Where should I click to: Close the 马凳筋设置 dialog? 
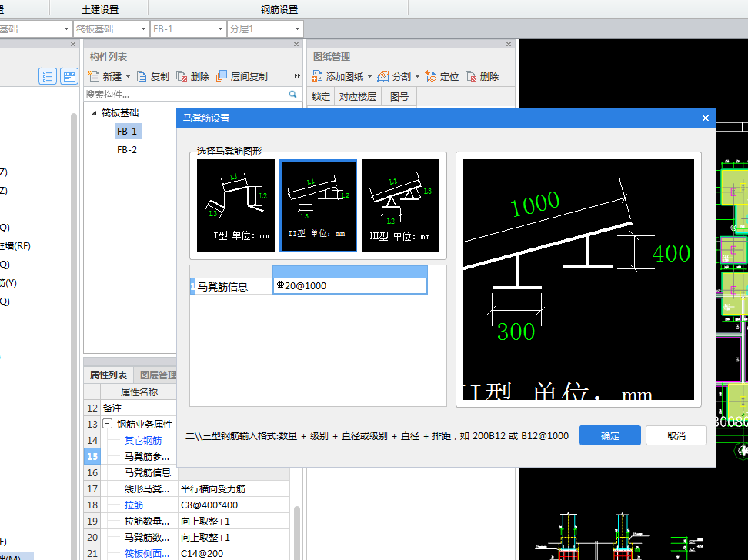pyautogui.click(x=706, y=118)
